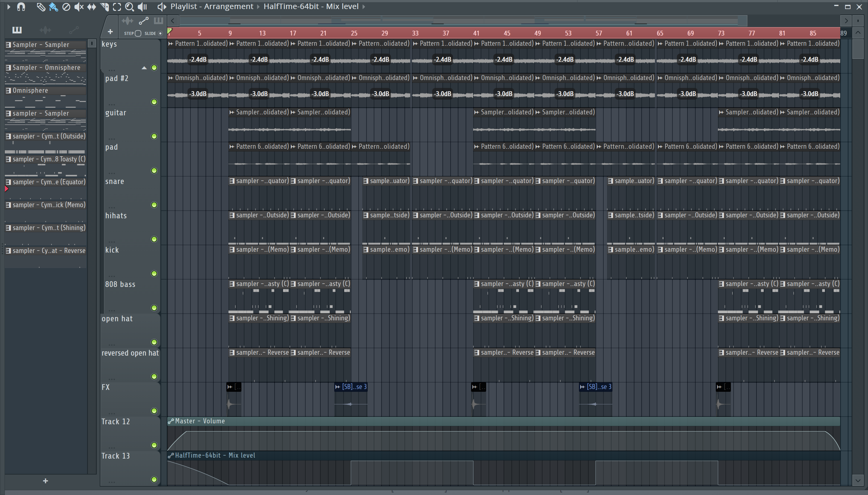The width and height of the screenshot is (868, 495).
Task: Focus audio clips with the waveform tab icon
Action: coord(127,21)
